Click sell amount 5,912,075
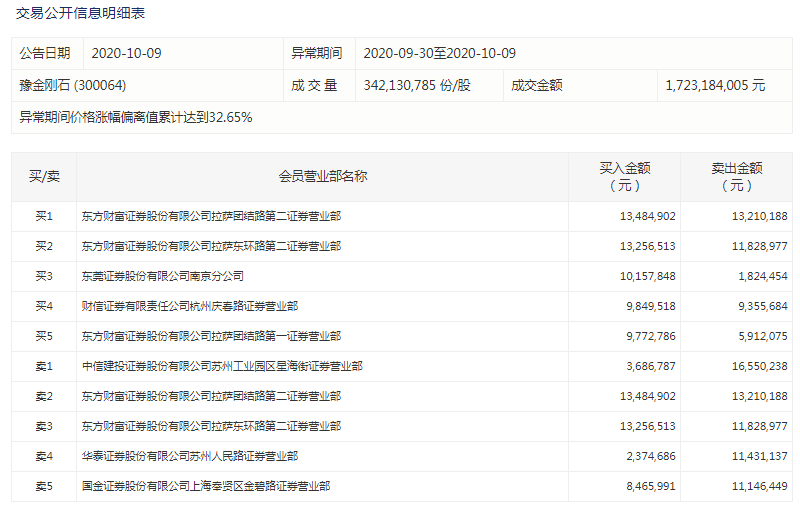The width and height of the screenshot is (800, 511). pyautogui.click(x=763, y=336)
